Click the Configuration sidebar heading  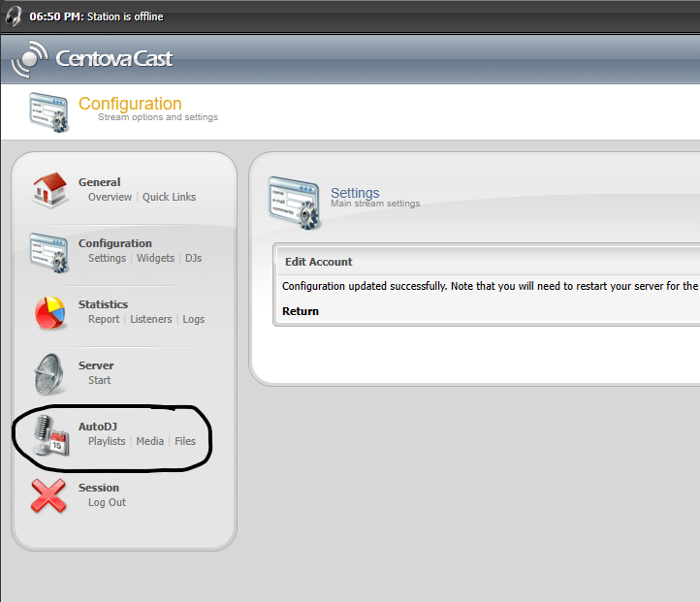pyautogui.click(x=115, y=243)
